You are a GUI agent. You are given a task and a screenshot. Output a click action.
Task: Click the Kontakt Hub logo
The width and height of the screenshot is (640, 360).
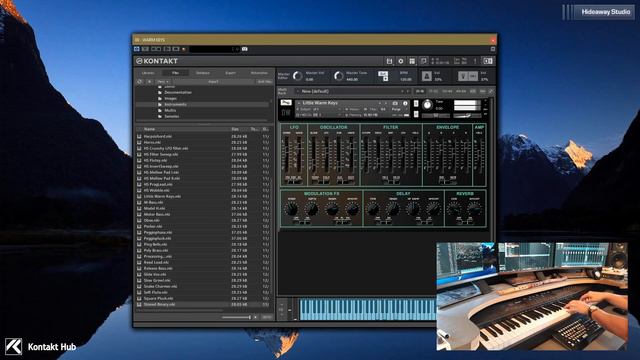point(41,347)
